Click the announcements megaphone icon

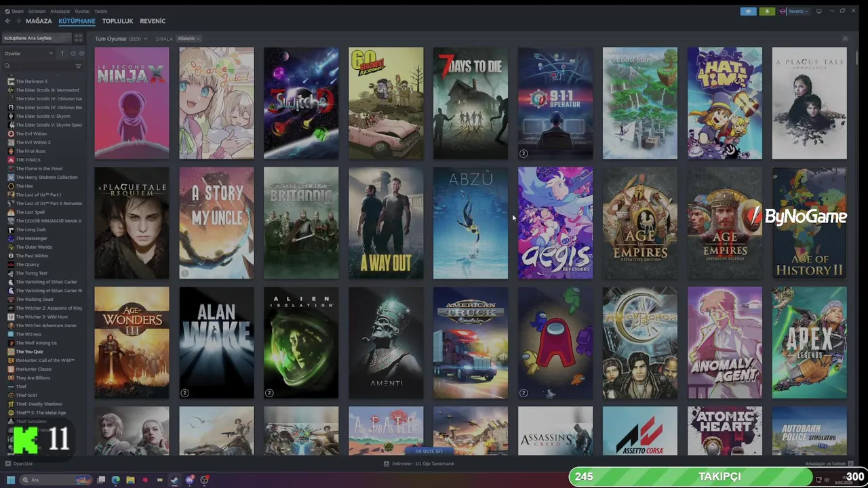pyautogui.click(x=749, y=12)
